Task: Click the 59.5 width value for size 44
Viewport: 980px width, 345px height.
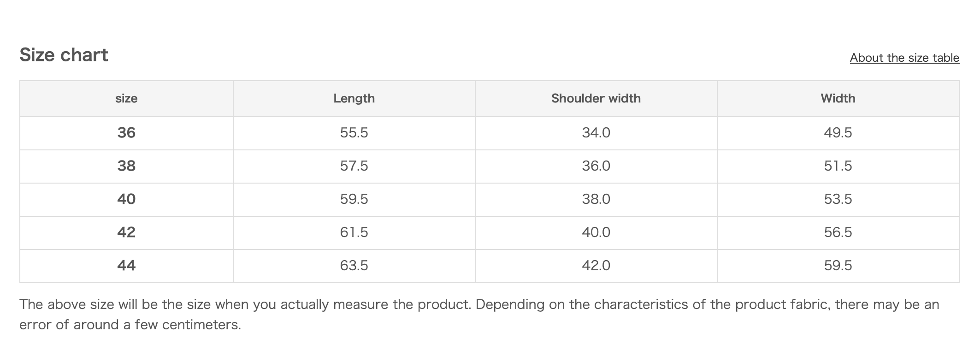Action: (x=838, y=266)
